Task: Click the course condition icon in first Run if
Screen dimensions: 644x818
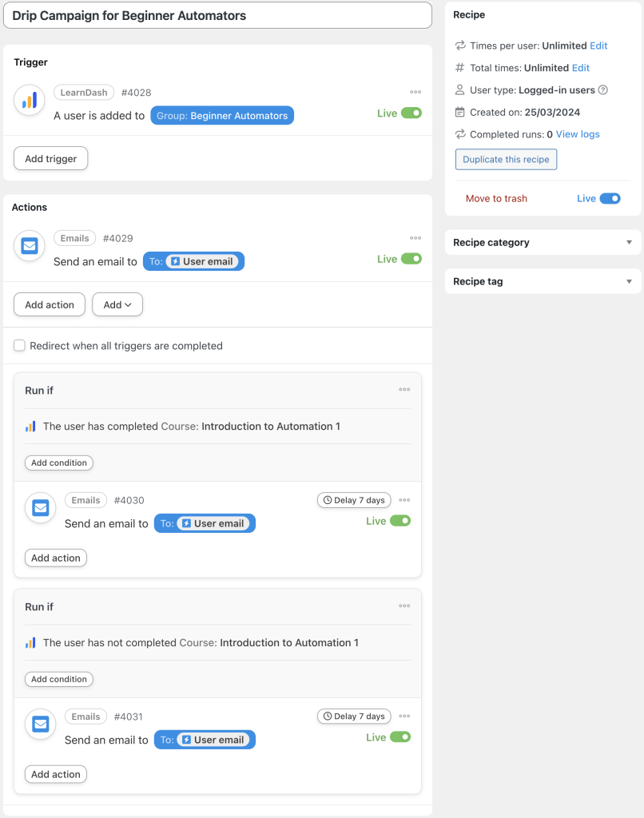Action: [x=30, y=426]
